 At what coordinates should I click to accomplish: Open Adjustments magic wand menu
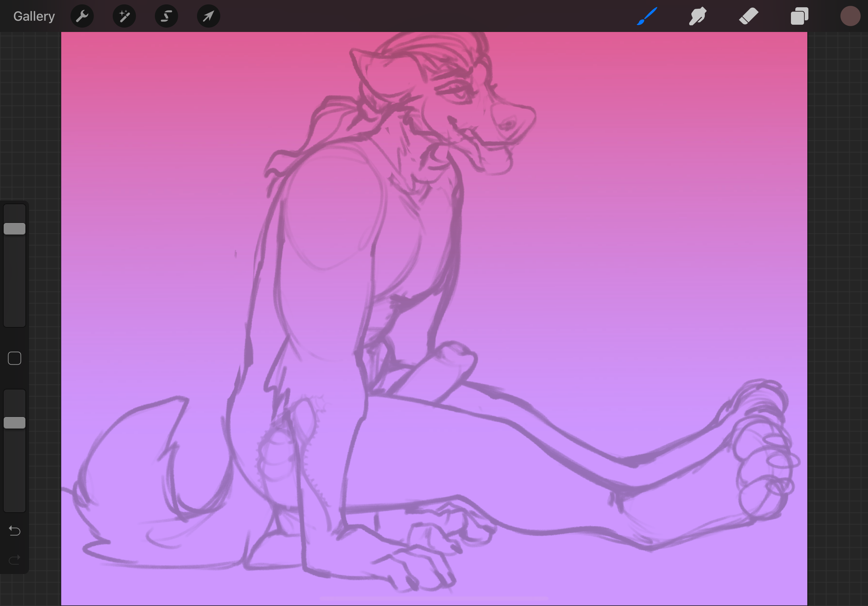pos(124,16)
